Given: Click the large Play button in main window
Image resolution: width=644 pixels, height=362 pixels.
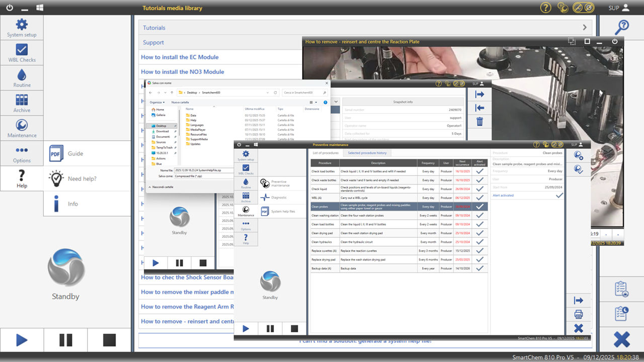Looking at the screenshot, I should click(x=22, y=340).
